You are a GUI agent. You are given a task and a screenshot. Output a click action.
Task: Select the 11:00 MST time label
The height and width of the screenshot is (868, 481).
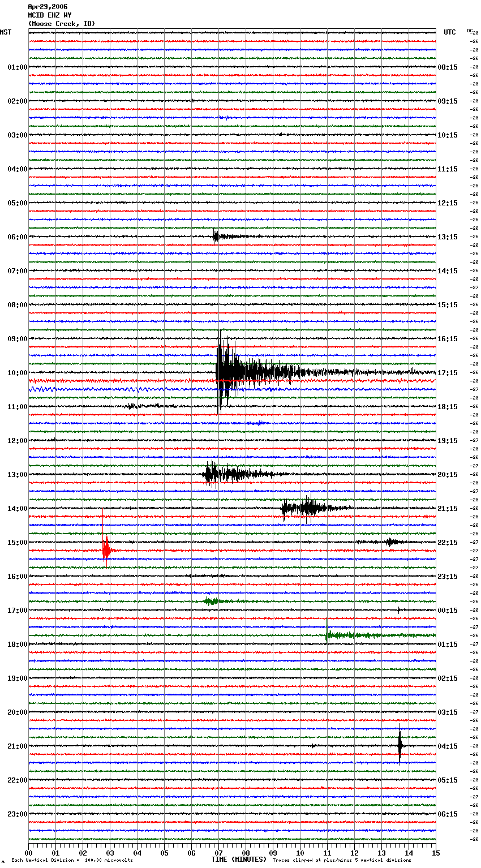coord(18,407)
